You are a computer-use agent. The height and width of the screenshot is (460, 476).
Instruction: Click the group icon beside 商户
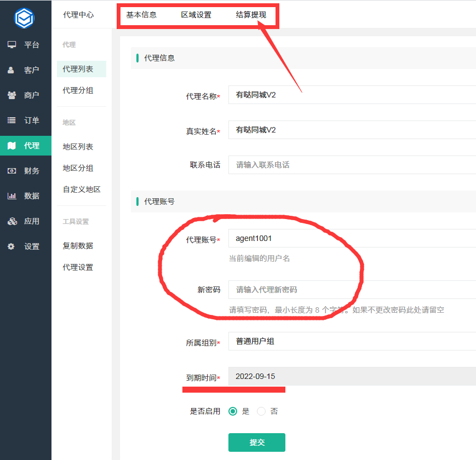12,95
